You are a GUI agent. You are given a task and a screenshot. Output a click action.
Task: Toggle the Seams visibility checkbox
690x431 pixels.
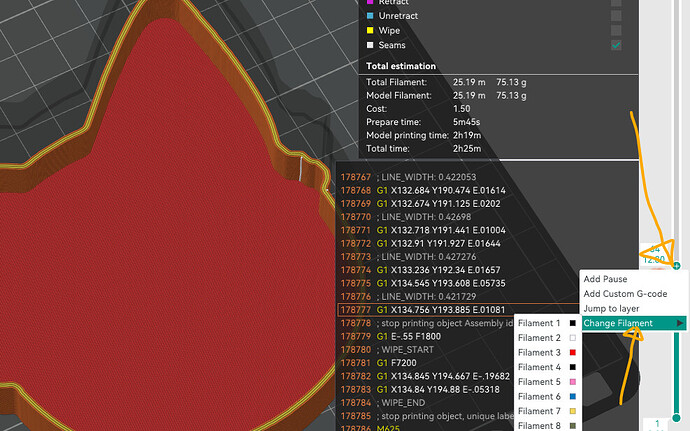[616, 45]
